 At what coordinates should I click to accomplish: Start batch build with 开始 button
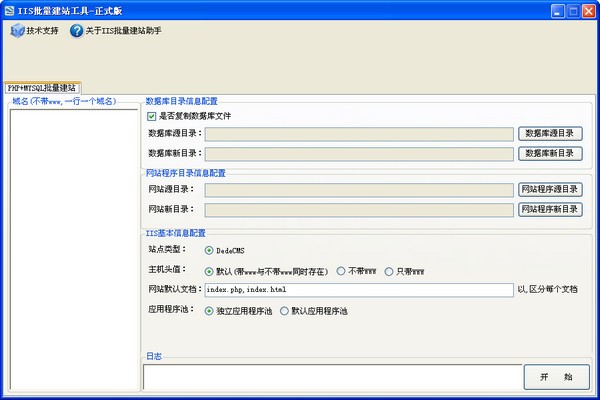click(556, 377)
